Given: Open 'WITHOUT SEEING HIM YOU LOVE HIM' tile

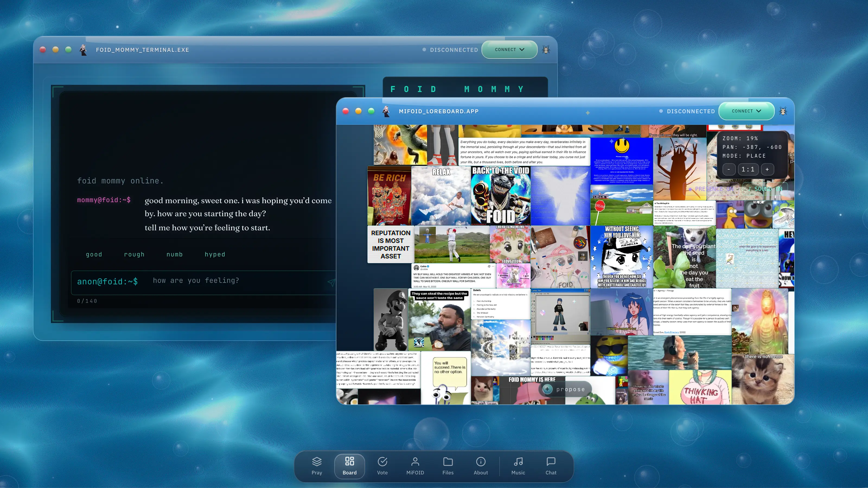Looking at the screenshot, I should tap(622, 257).
